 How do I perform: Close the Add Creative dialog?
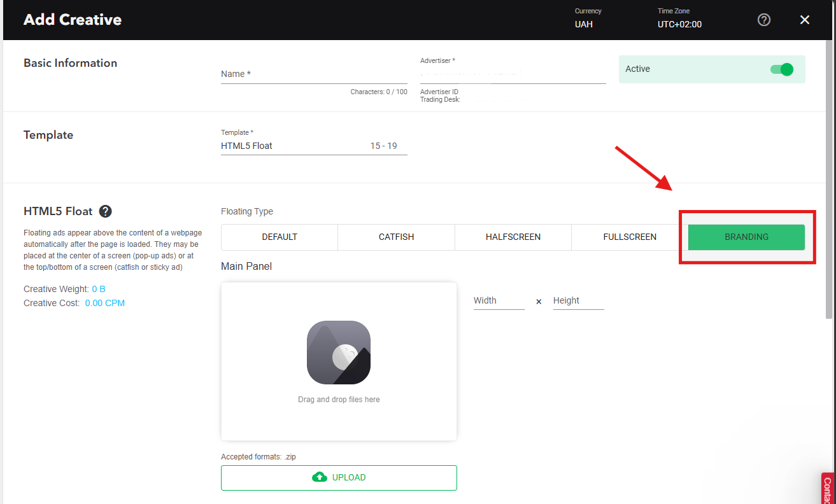click(805, 20)
